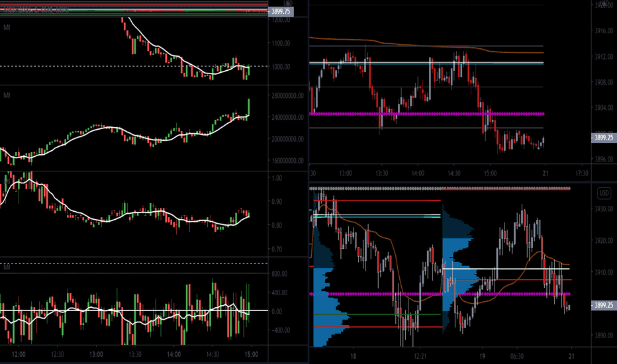
Task: Click the 1100.00 price scale value
Action: [x=281, y=43]
